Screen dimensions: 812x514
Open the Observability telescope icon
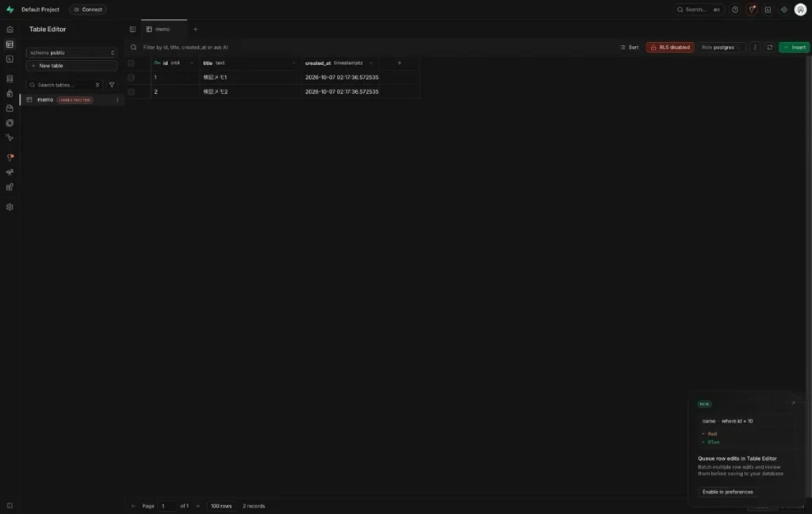tap(10, 172)
